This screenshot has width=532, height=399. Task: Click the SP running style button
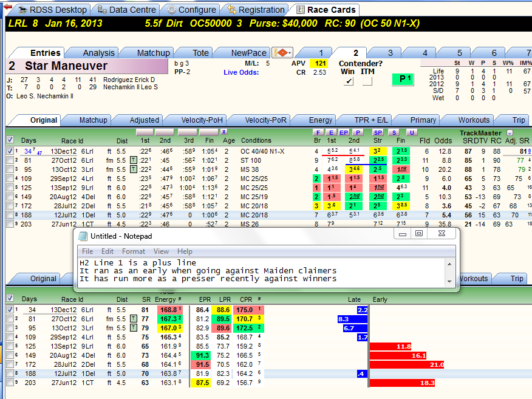(378, 132)
